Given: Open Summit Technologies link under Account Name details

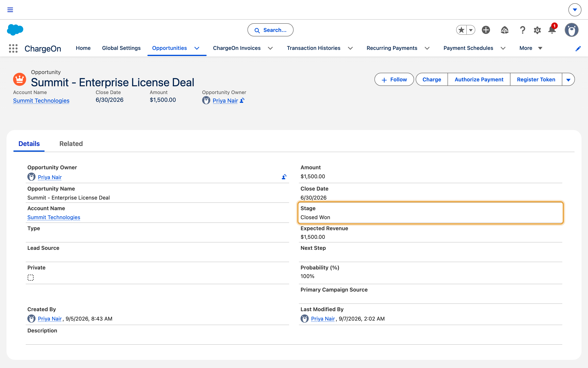Looking at the screenshot, I should (54, 217).
